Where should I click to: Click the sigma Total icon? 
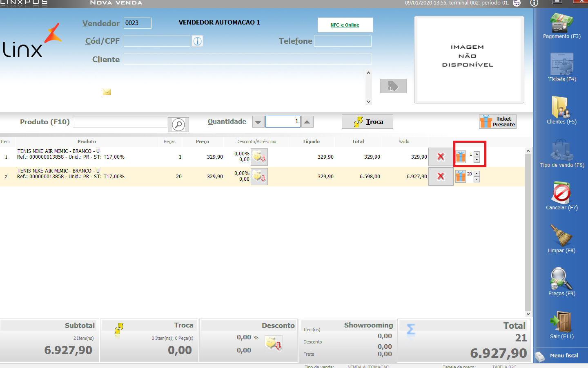pos(411,329)
